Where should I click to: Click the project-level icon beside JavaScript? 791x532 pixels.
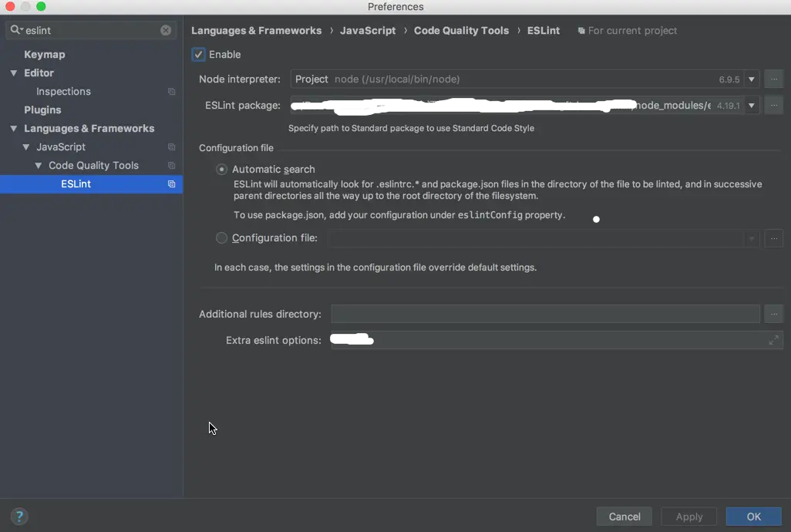[171, 147]
